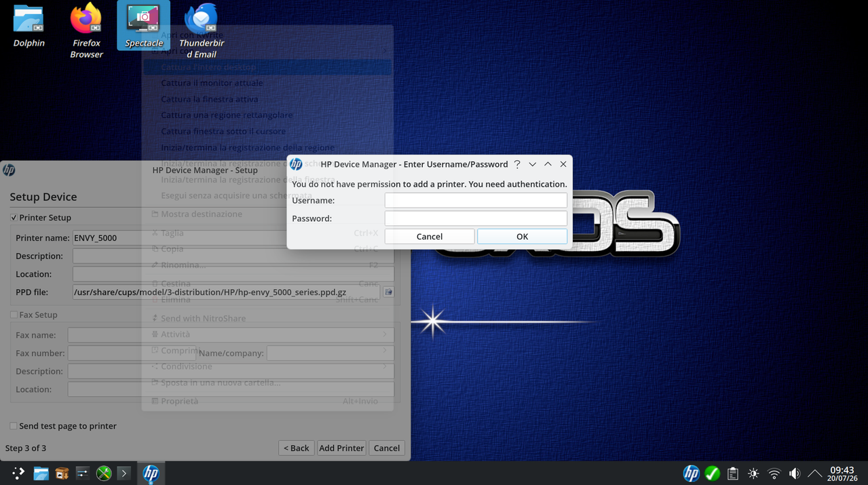Image resolution: width=868 pixels, height=485 pixels.
Task: Click the Printer Setup Description field
Action: [233, 256]
